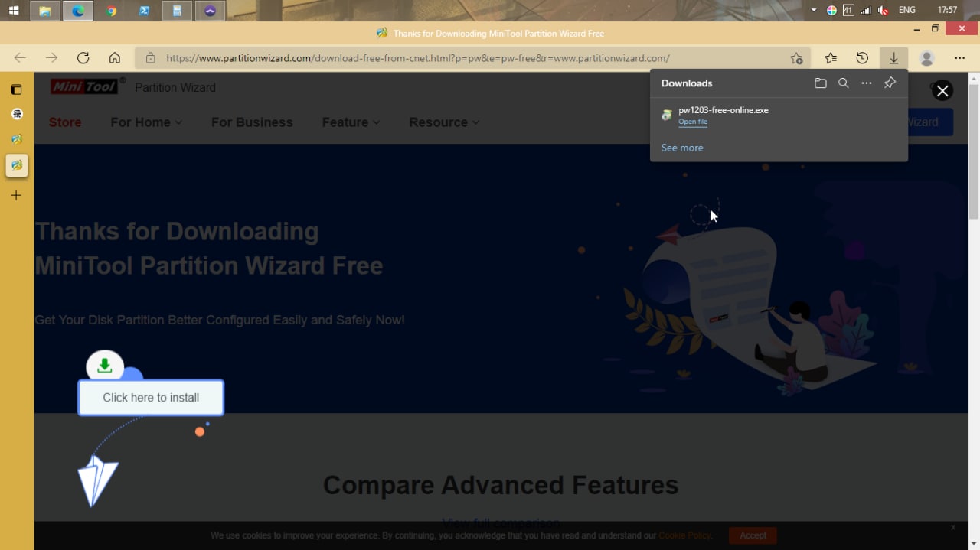Add a new tab with plus button
Viewport: 980px width, 550px height.
click(x=16, y=195)
